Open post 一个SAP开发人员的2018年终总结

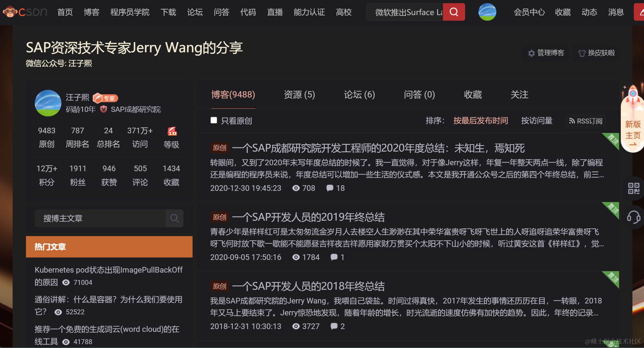click(x=308, y=286)
